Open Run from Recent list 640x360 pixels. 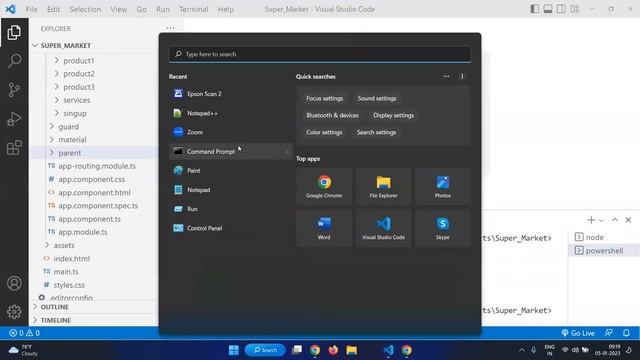pos(231,209)
